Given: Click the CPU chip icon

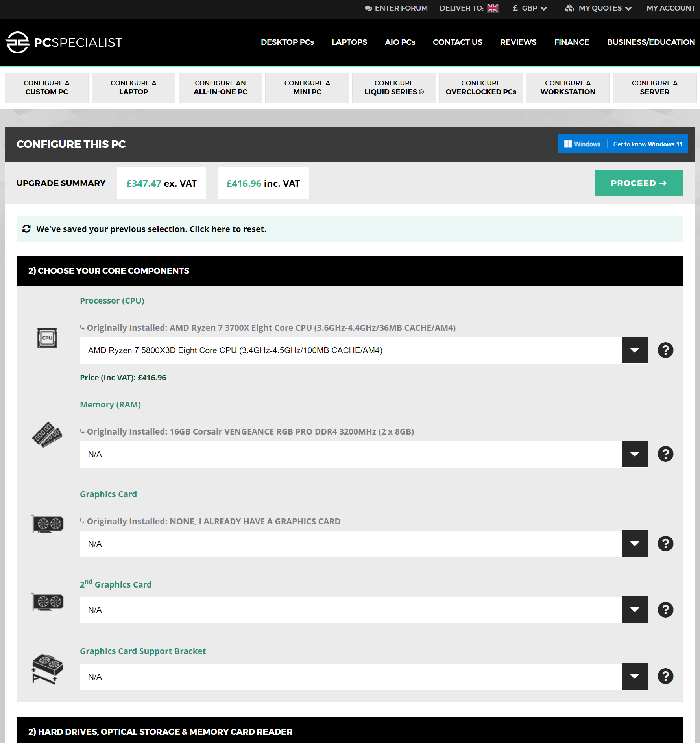Looking at the screenshot, I should coord(47,338).
